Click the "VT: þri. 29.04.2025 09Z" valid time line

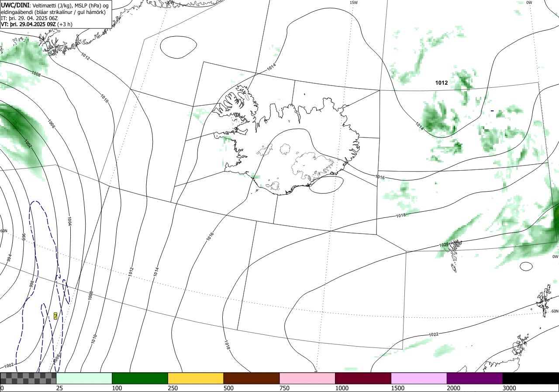click(28, 24)
